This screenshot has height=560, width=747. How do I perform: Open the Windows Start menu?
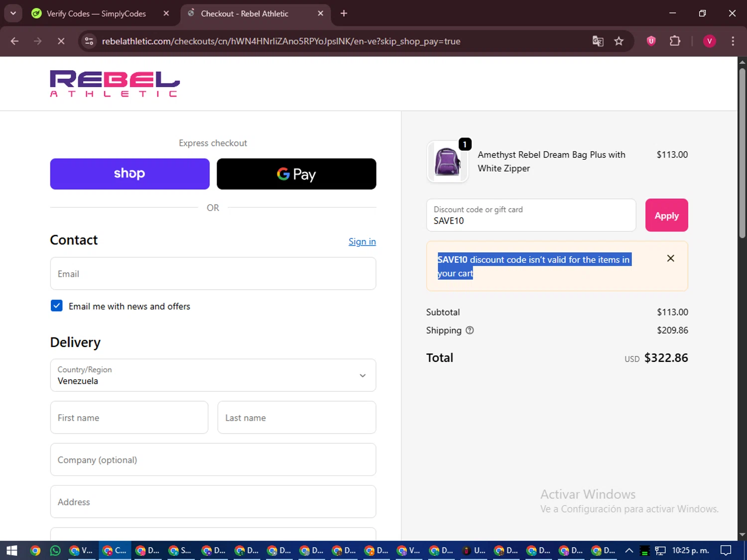click(12, 551)
